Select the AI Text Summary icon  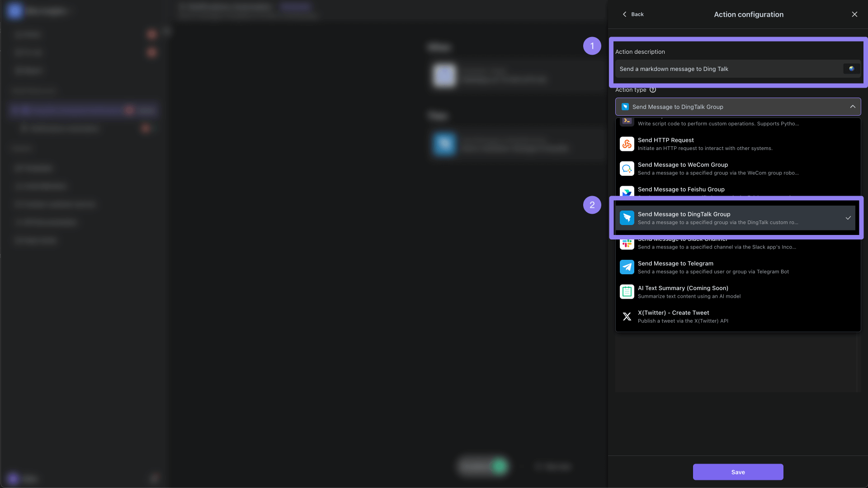627,292
